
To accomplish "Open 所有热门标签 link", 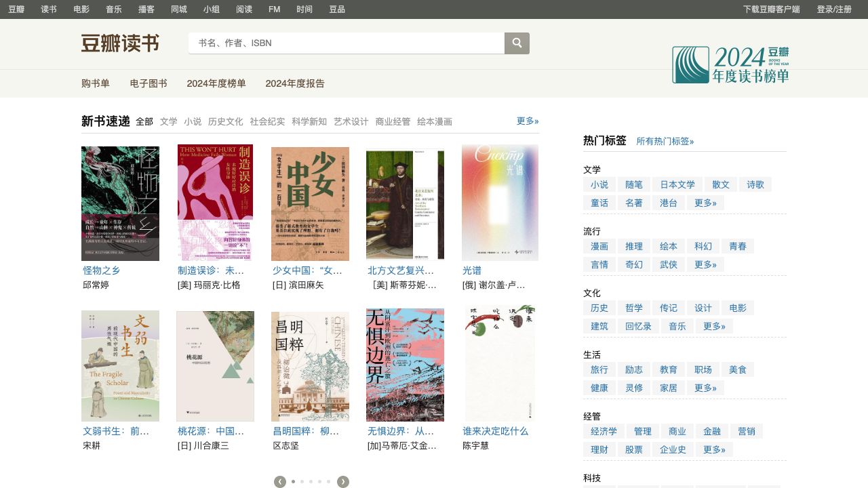I will [665, 142].
